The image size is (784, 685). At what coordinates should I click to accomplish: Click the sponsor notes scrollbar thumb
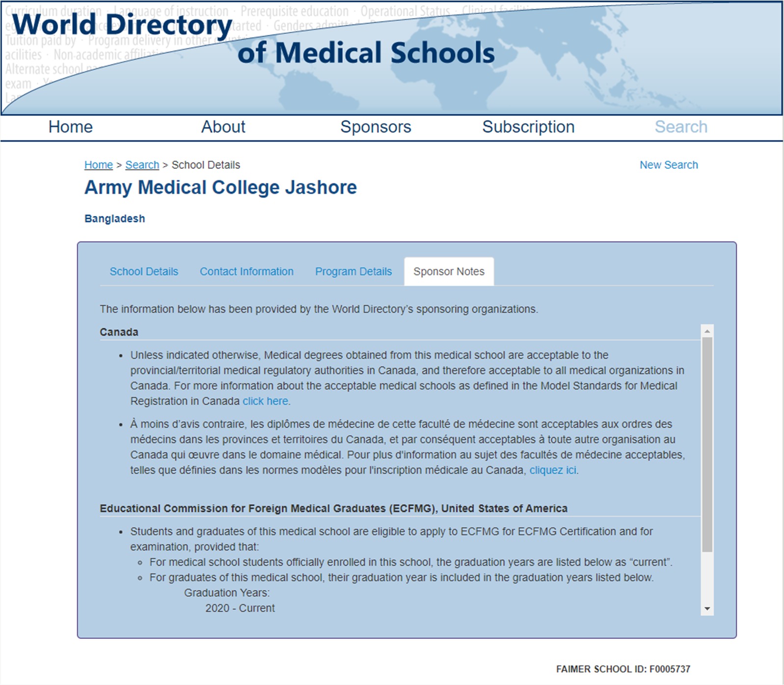click(707, 444)
